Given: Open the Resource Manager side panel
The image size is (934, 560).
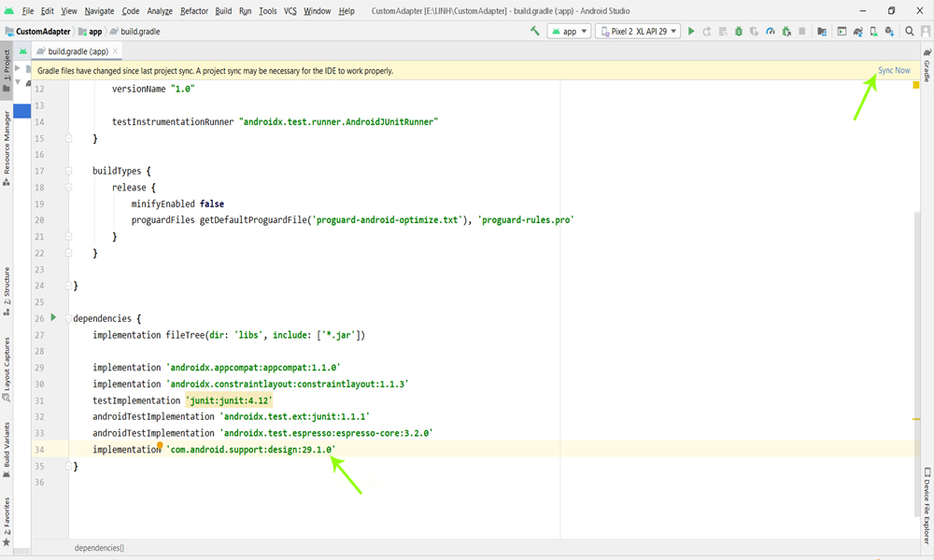Looking at the screenshot, I should (x=7, y=148).
